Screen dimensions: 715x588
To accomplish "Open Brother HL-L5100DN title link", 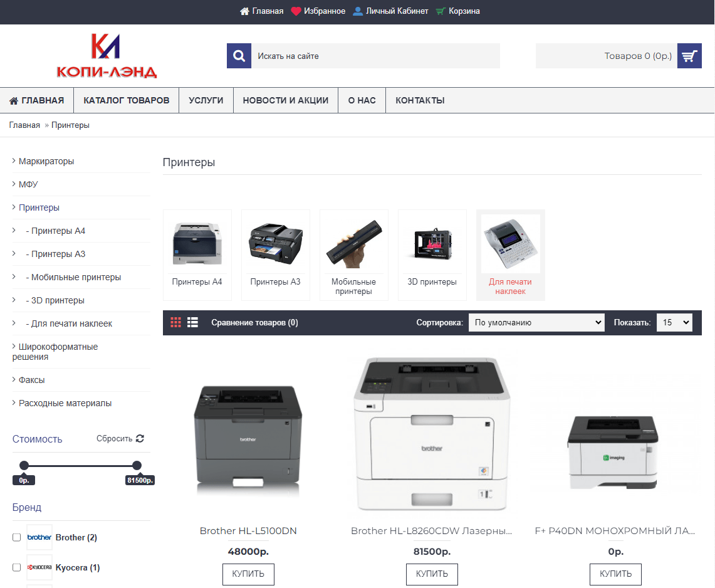I will pos(248,530).
